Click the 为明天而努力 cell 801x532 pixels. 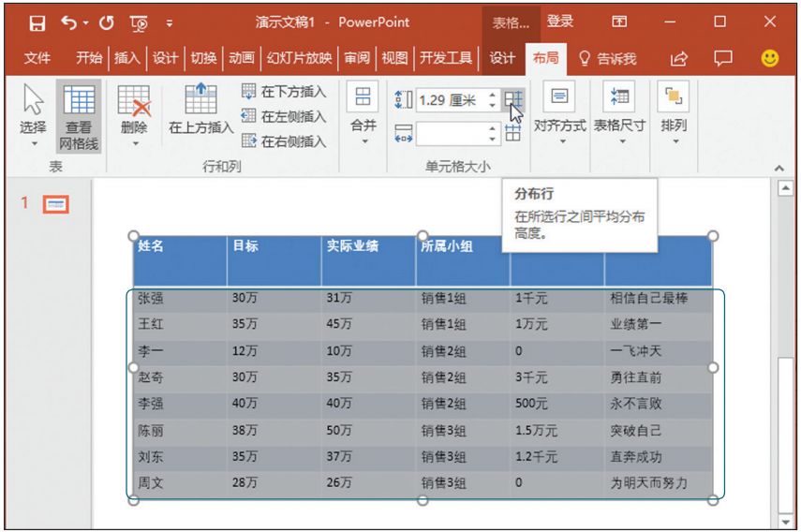pyautogui.click(x=658, y=483)
